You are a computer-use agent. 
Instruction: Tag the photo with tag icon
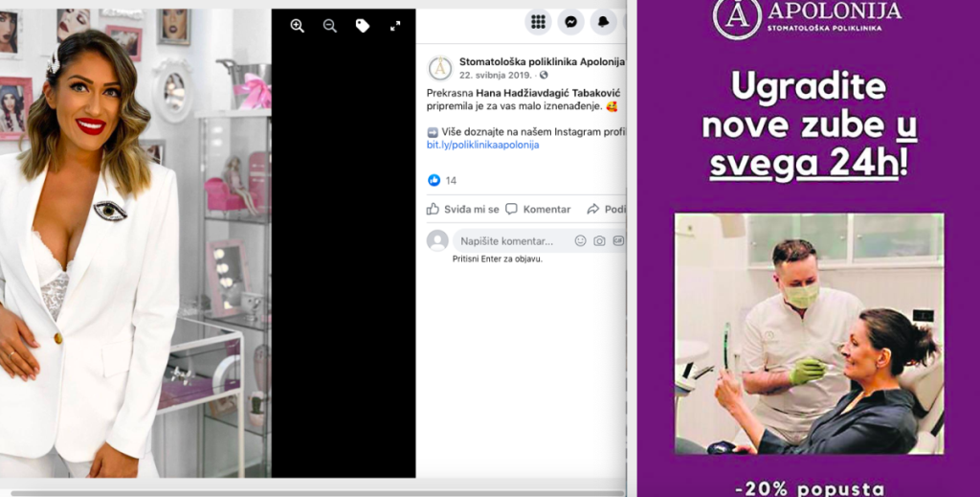point(363,26)
